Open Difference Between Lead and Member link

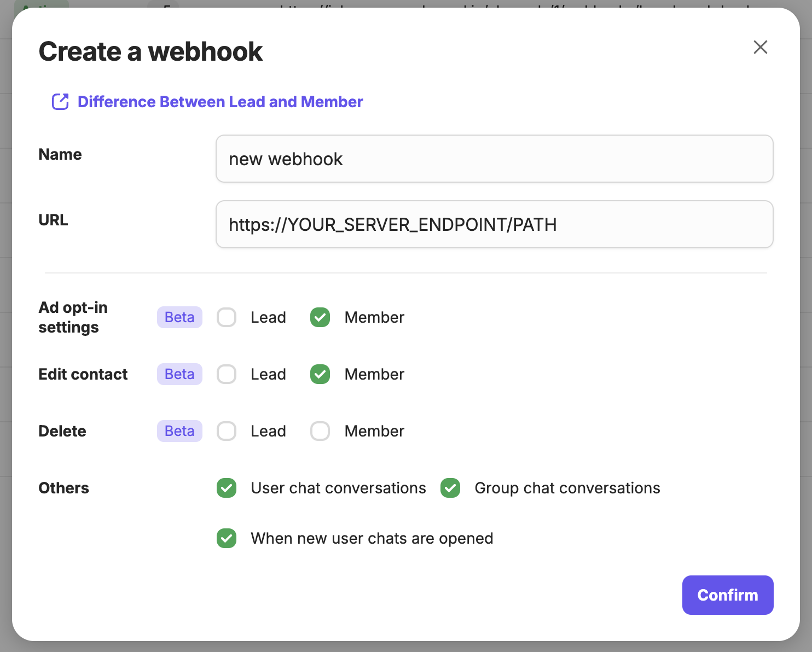coord(220,102)
